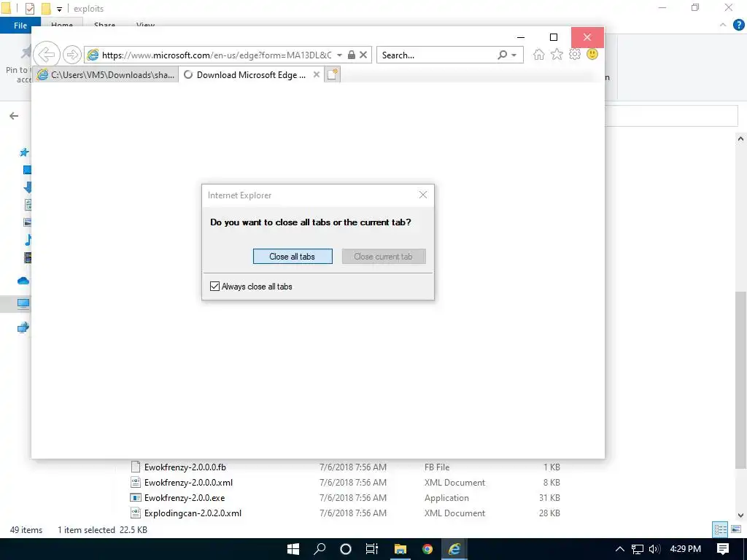Click Close current tab button
The width and height of the screenshot is (747, 560).
[384, 256]
